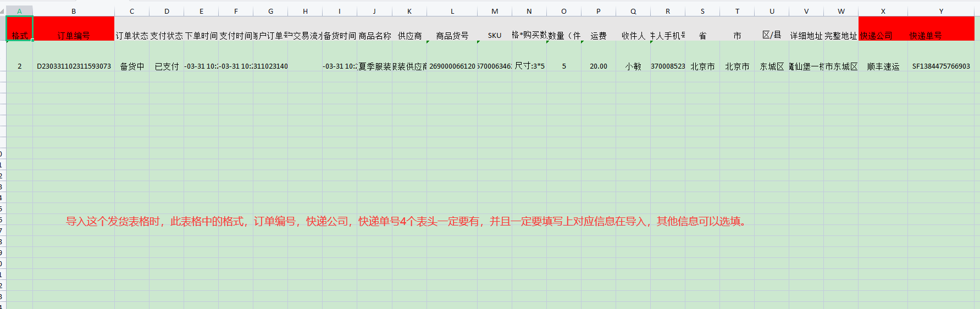Select the 商品货号 header cell

(x=452, y=35)
